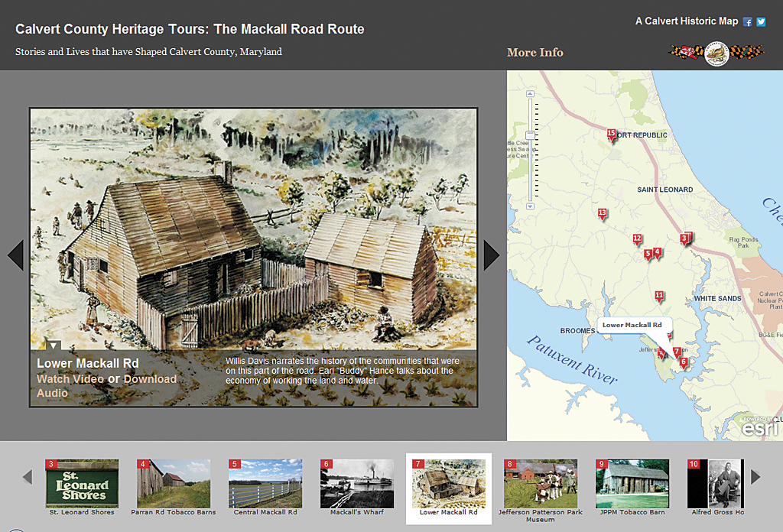Screen dimensions: 783x532
Task: Click the Calvert County seal logo
Action: [716, 54]
